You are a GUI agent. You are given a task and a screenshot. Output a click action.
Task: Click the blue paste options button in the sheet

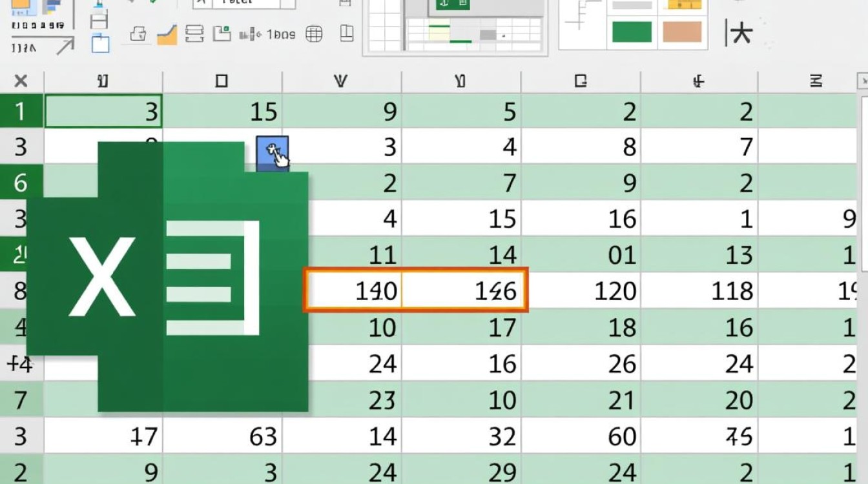[x=273, y=153]
